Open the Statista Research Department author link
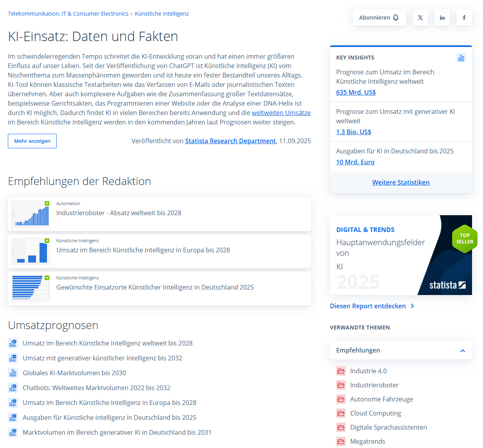 tap(230, 141)
